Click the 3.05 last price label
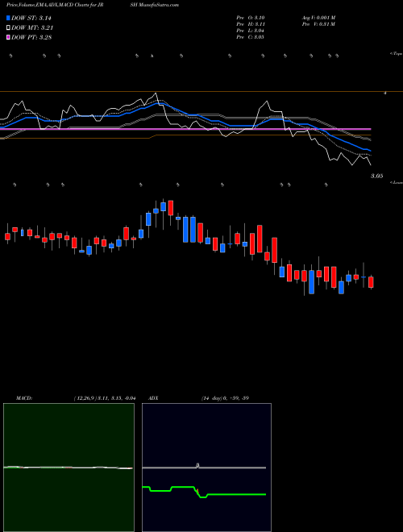The image size is (403, 532). tap(377, 176)
